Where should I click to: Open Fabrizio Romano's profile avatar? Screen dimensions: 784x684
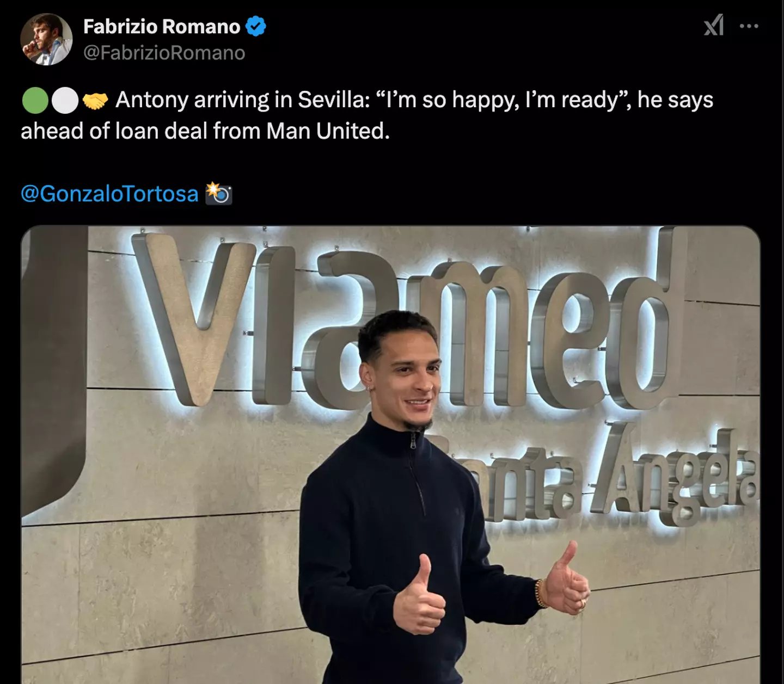(46, 39)
